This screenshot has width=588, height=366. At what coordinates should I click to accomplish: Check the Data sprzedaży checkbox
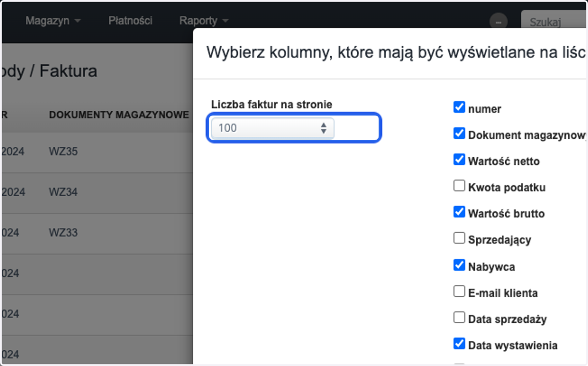point(459,317)
